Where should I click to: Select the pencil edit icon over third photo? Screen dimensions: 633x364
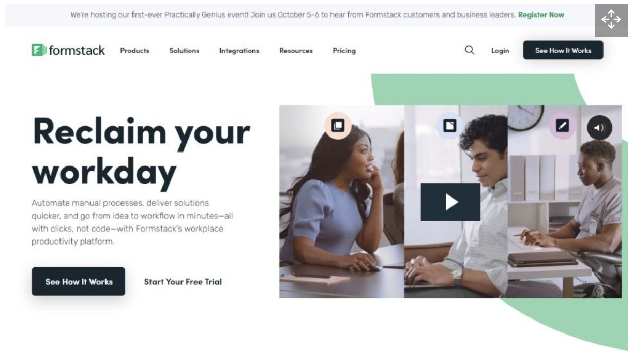click(x=562, y=126)
